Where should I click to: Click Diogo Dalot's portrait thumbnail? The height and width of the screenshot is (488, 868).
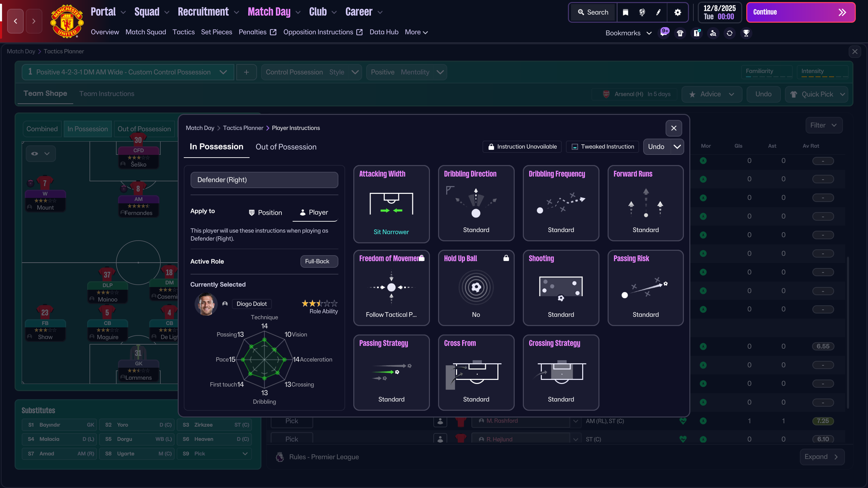click(206, 304)
